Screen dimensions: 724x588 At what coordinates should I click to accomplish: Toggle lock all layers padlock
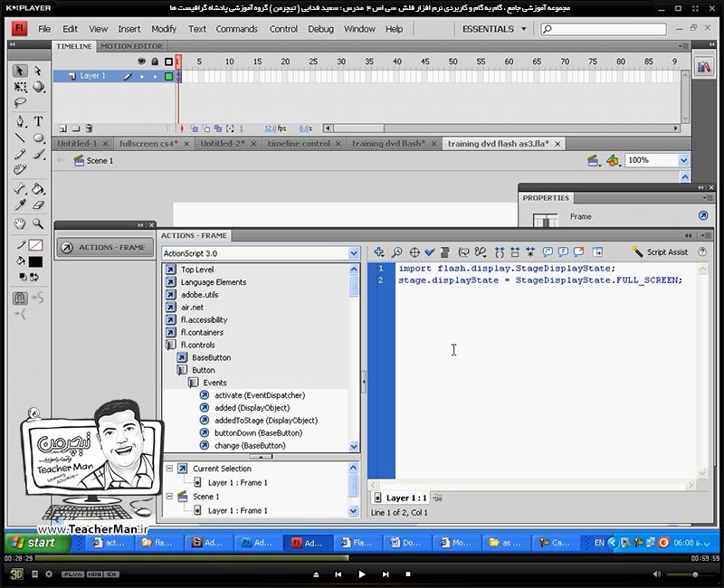coord(155,62)
